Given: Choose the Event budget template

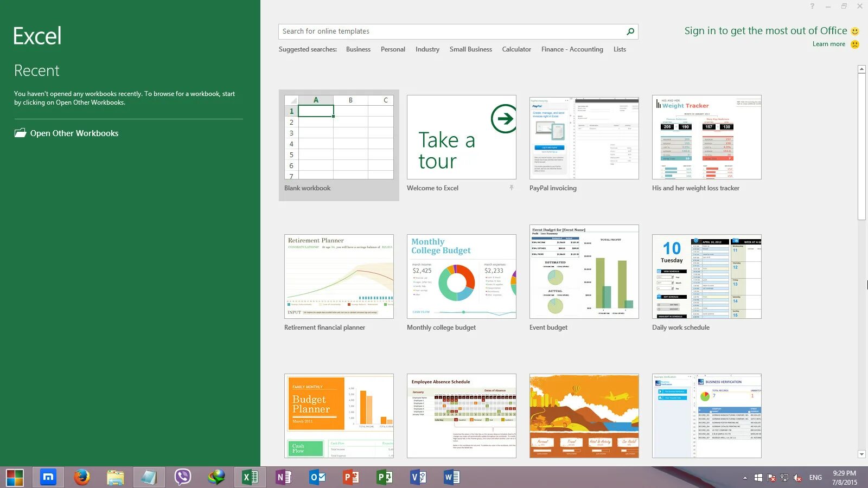Looking at the screenshot, I should pyautogui.click(x=584, y=272).
